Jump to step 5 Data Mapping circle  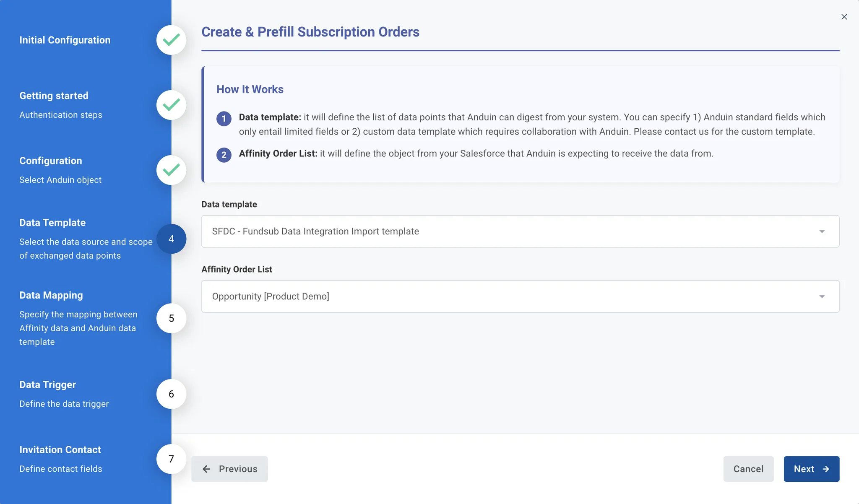(171, 318)
